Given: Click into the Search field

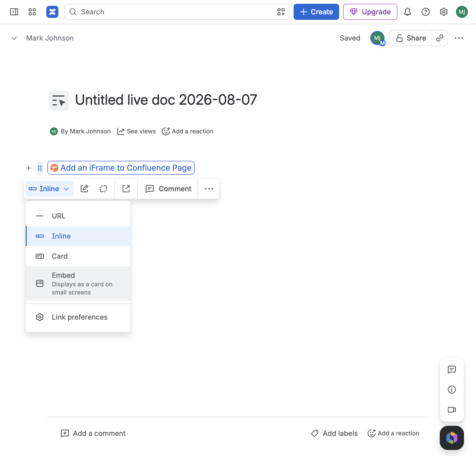Looking at the screenshot, I should pyautogui.click(x=177, y=12).
